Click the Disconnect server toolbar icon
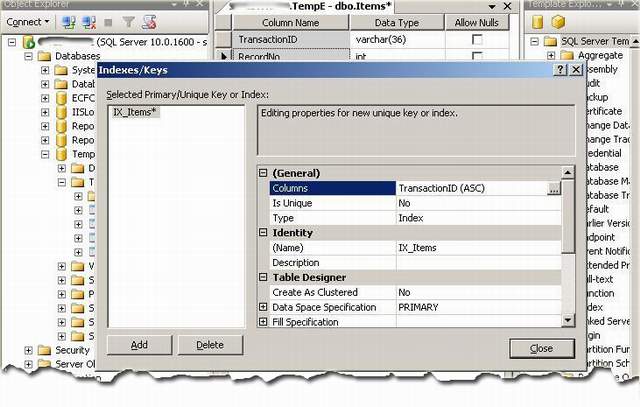 86,21
